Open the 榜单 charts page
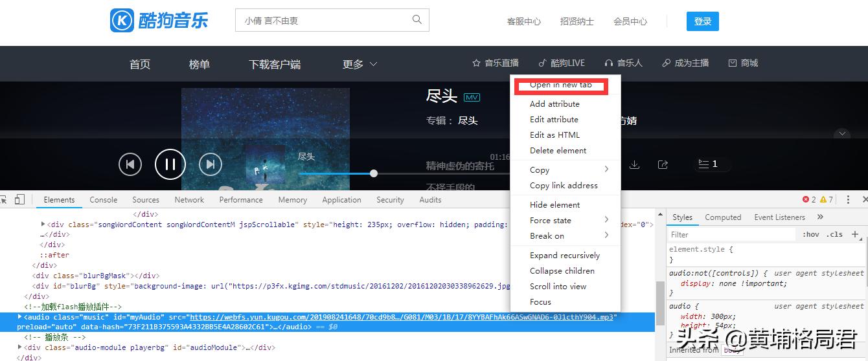Viewport: 868px width, 361px height. click(x=200, y=64)
